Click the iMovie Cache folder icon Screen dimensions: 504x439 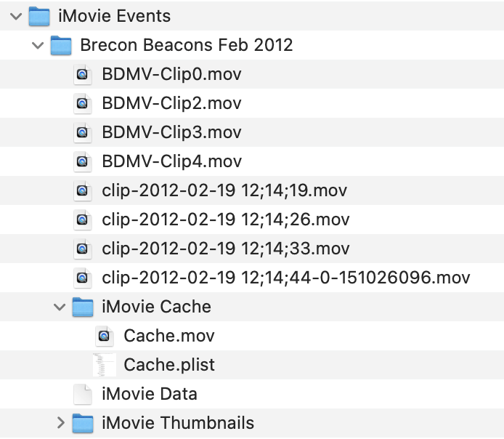click(x=83, y=307)
